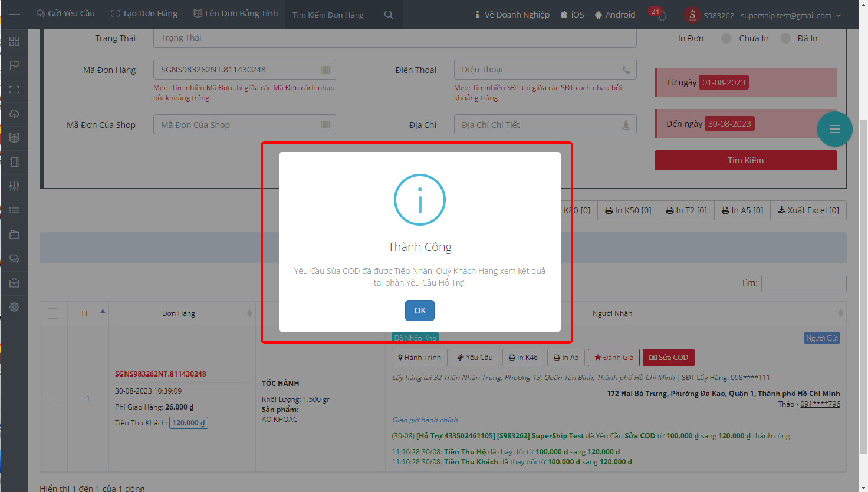Click pickup phone link 098****111
Viewport: 868px width, 492px height.
(750, 378)
